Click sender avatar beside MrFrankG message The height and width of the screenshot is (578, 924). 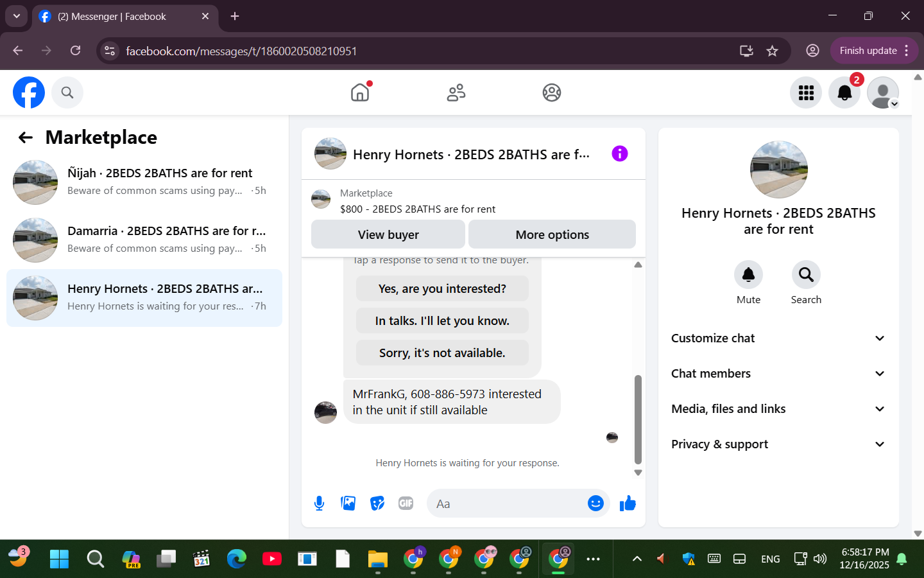point(325,412)
